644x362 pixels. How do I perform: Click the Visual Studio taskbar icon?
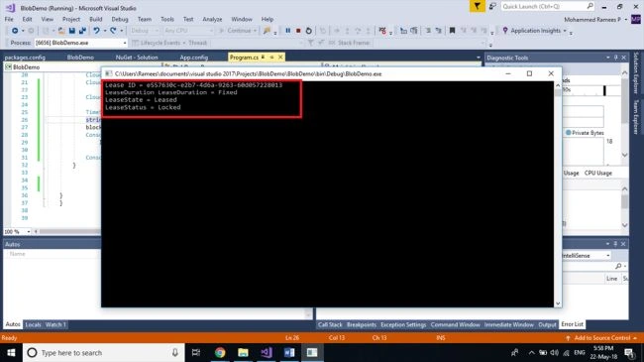tap(267, 352)
